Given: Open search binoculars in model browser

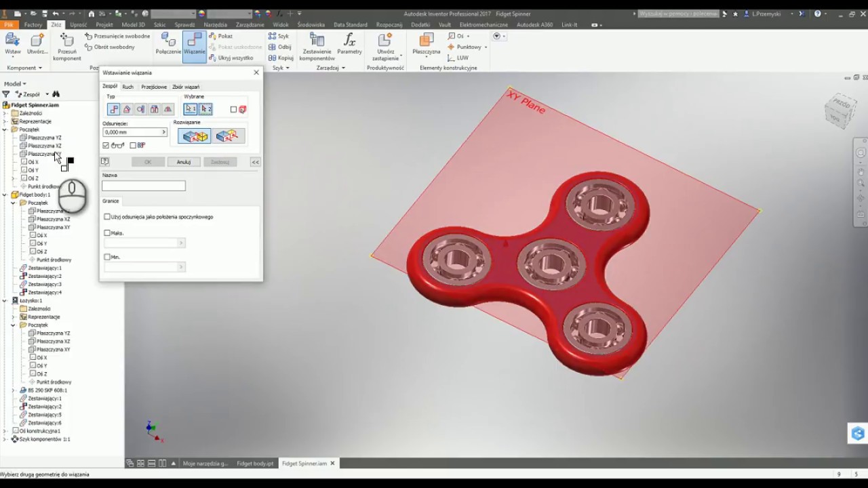Looking at the screenshot, I should pos(56,94).
